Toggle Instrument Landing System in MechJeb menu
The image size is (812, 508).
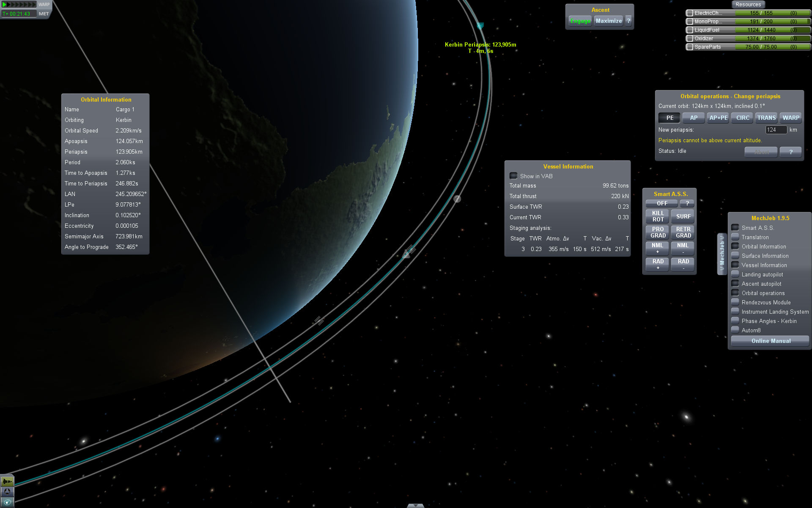pyautogui.click(x=735, y=312)
